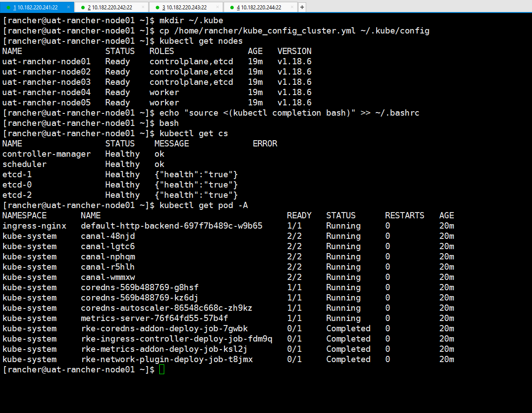Click the 'kubectl get pod -A' command text
Image resolution: width=532 pixels, height=413 pixels.
click(203, 205)
